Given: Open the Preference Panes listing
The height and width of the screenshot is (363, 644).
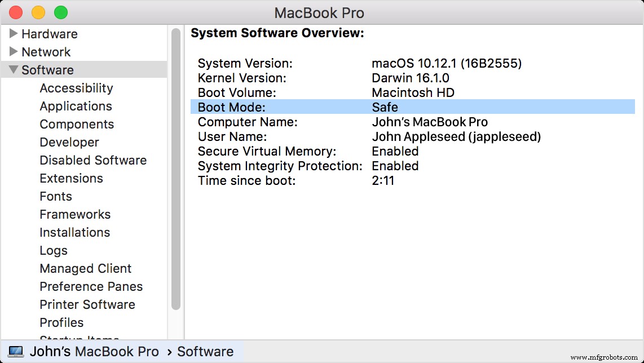Looking at the screenshot, I should tap(91, 286).
